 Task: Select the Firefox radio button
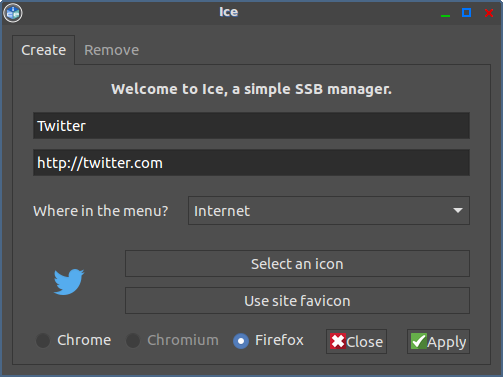[241, 341]
